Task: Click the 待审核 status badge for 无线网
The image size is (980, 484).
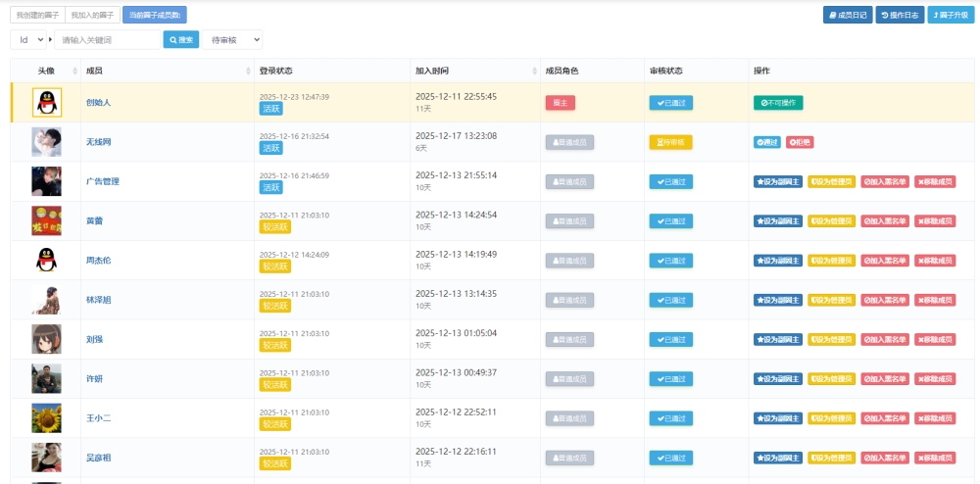Action: click(x=670, y=142)
